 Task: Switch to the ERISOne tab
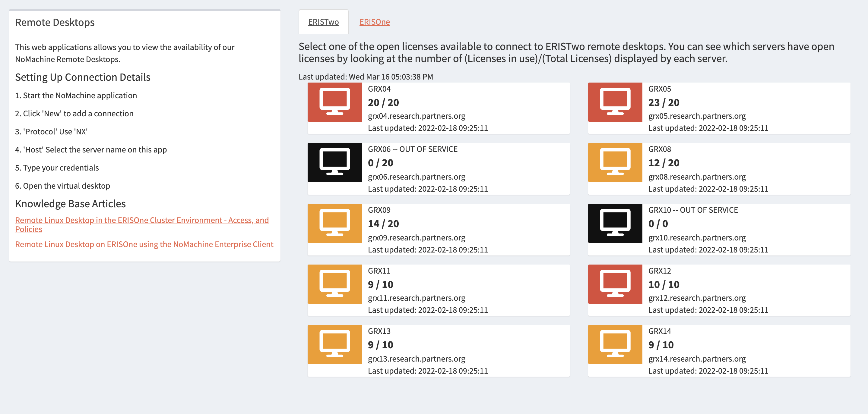(374, 22)
